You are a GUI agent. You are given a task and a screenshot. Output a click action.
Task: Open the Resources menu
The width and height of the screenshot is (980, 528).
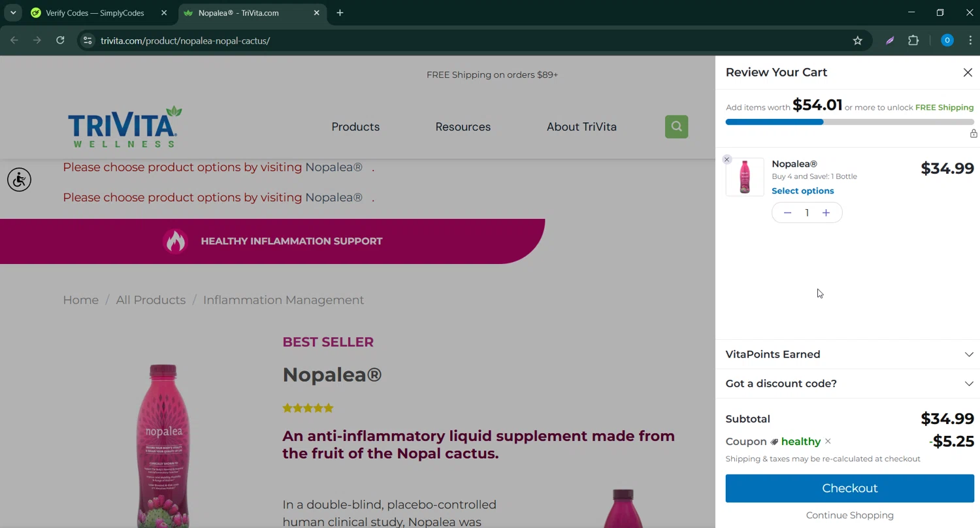coord(463,127)
